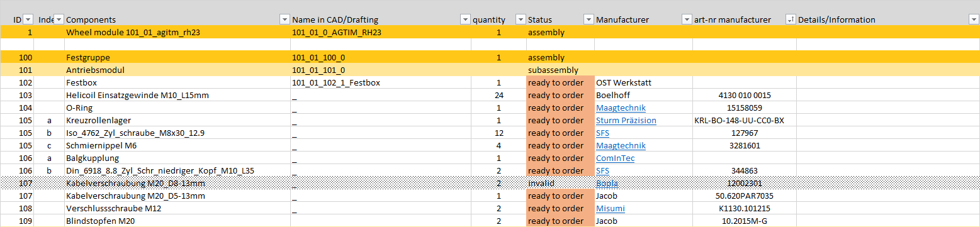Select the 'Festgruppe' cell
This screenshot has width=980, height=227.
coord(177,57)
